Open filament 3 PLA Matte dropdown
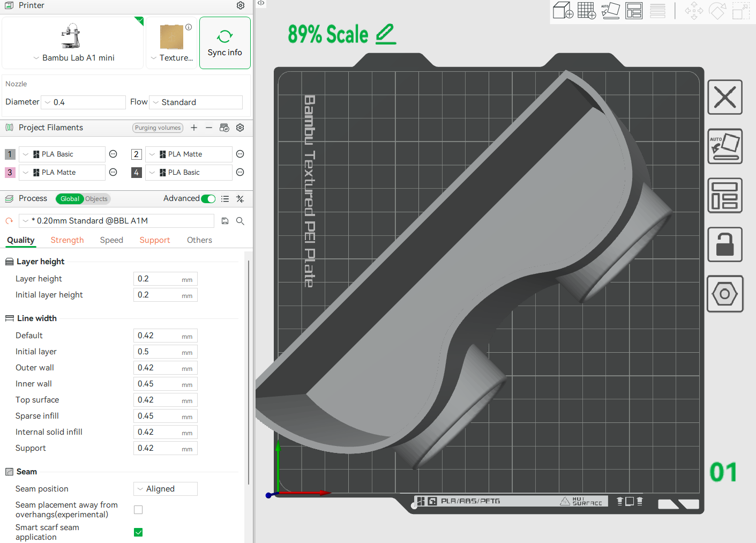 [x=62, y=173]
